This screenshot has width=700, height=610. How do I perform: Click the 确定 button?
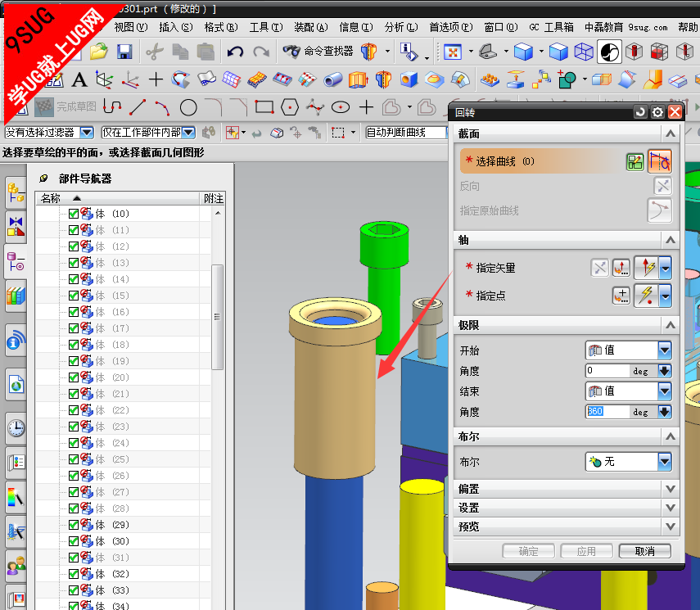529,552
